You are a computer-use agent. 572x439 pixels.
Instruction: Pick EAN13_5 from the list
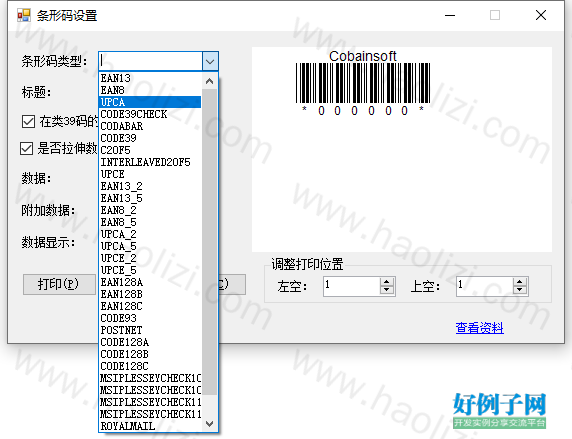tap(150, 199)
